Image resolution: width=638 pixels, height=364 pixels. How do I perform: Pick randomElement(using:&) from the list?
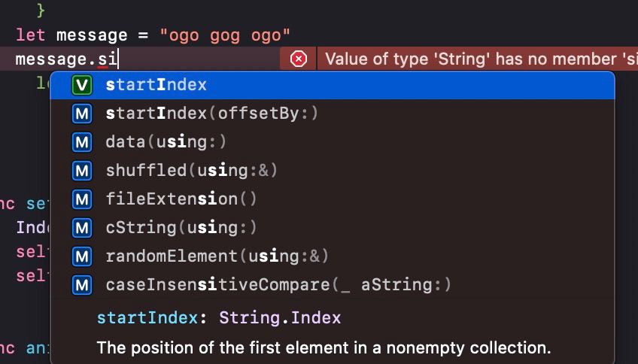tap(217, 256)
